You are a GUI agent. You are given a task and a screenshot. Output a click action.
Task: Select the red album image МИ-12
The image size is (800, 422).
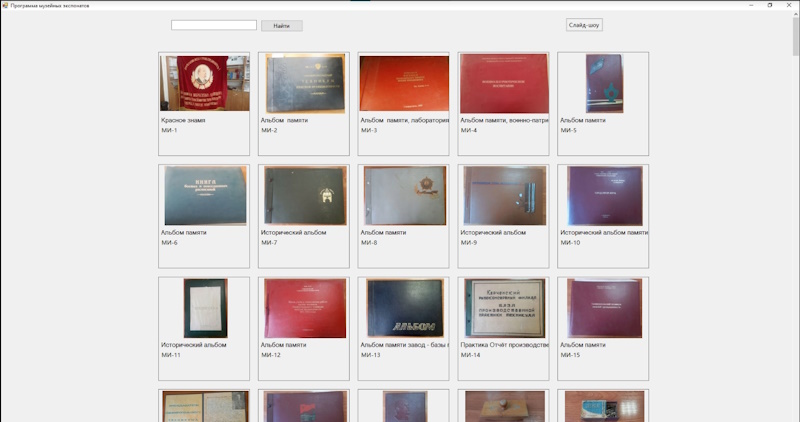[x=304, y=308]
